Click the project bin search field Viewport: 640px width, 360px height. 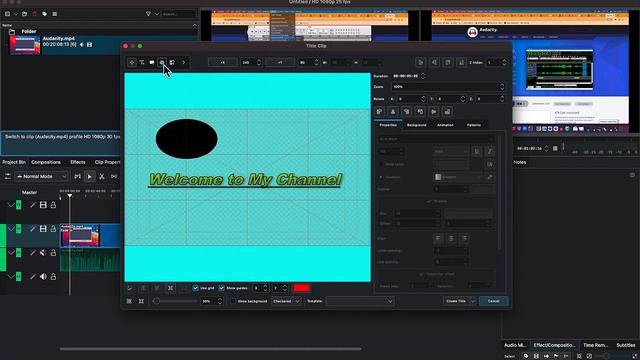pos(178,14)
